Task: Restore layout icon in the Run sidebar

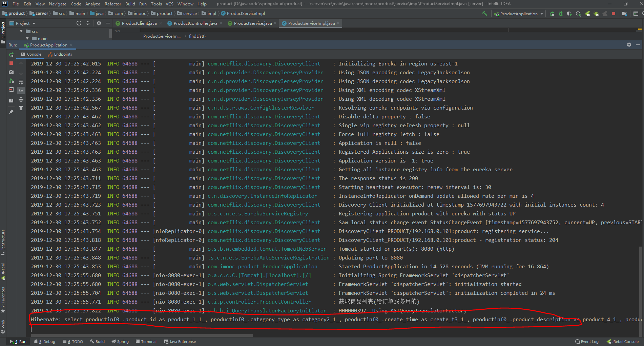Action: (11, 101)
